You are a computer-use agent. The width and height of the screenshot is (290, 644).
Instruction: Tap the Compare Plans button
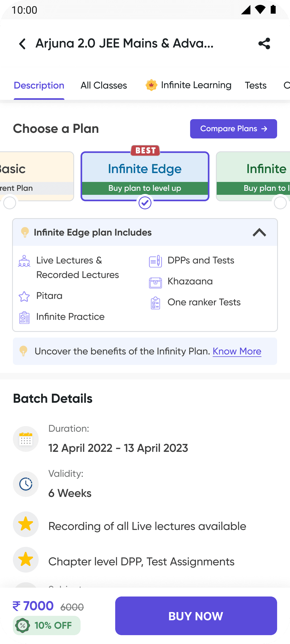(234, 129)
